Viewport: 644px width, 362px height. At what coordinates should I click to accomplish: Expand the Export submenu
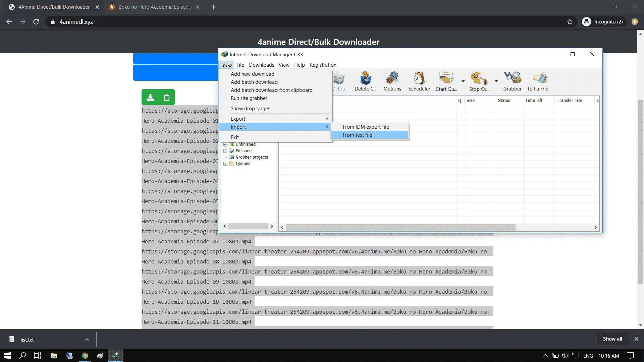point(275,119)
